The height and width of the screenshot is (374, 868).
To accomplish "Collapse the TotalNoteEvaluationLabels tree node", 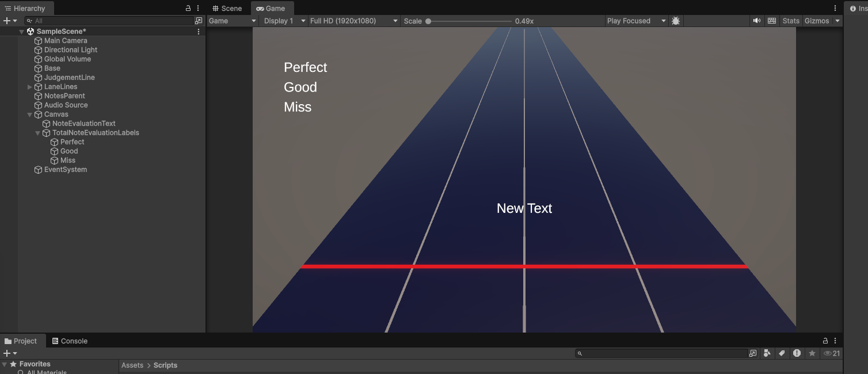I will 38,133.
